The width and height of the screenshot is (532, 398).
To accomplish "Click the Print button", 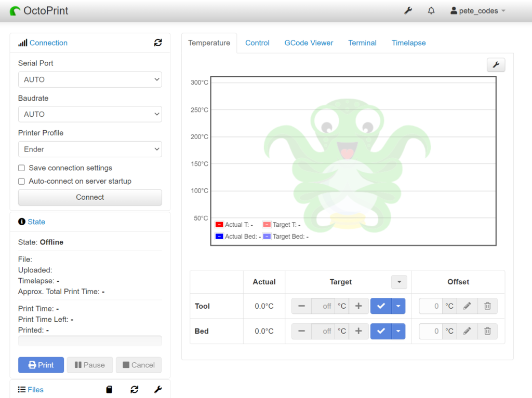I will tap(41, 365).
